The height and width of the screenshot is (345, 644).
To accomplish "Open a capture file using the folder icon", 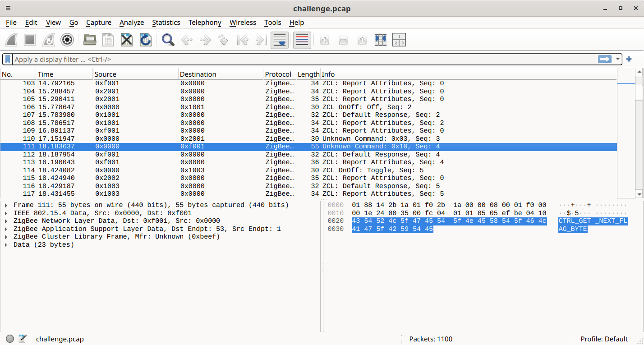I will pos(89,40).
